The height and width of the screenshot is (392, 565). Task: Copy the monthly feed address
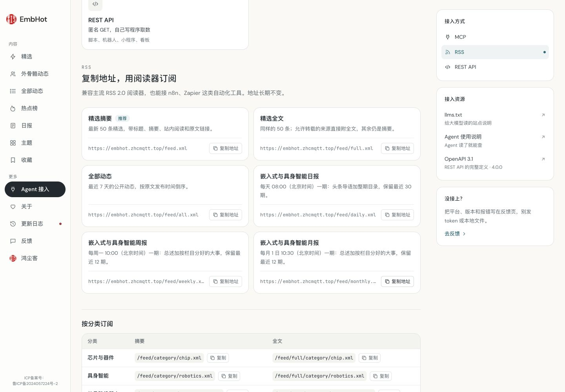397,281
